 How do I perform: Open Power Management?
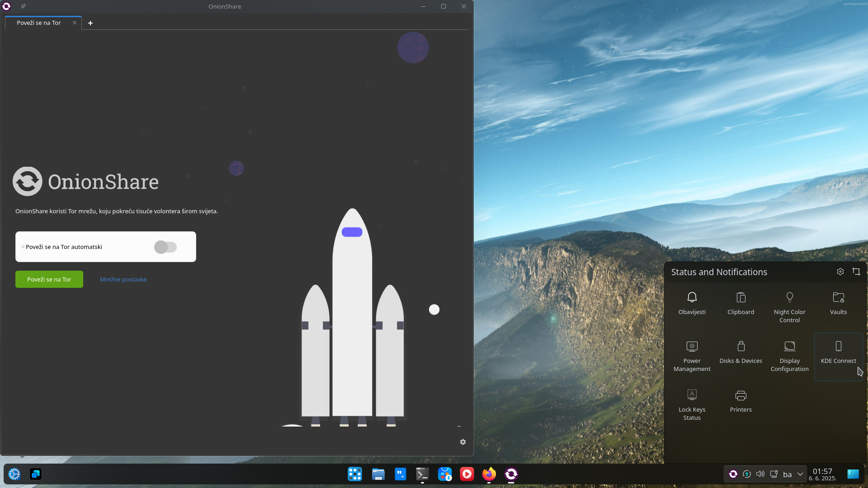(692, 357)
